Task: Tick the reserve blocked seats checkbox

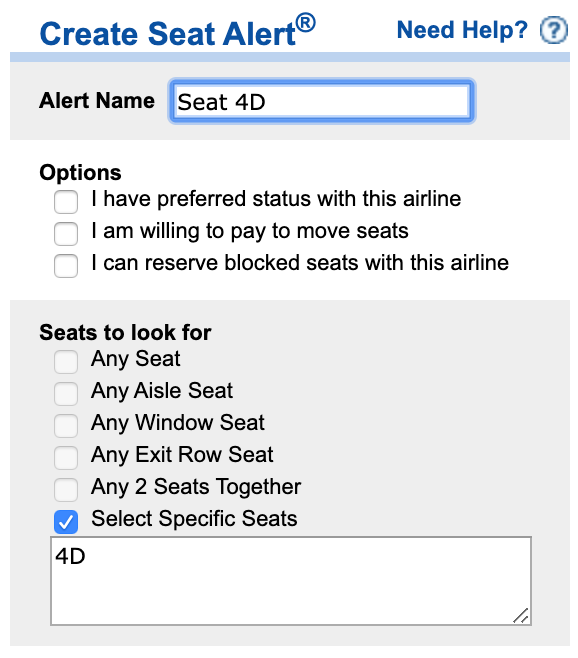Action: coord(66,266)
